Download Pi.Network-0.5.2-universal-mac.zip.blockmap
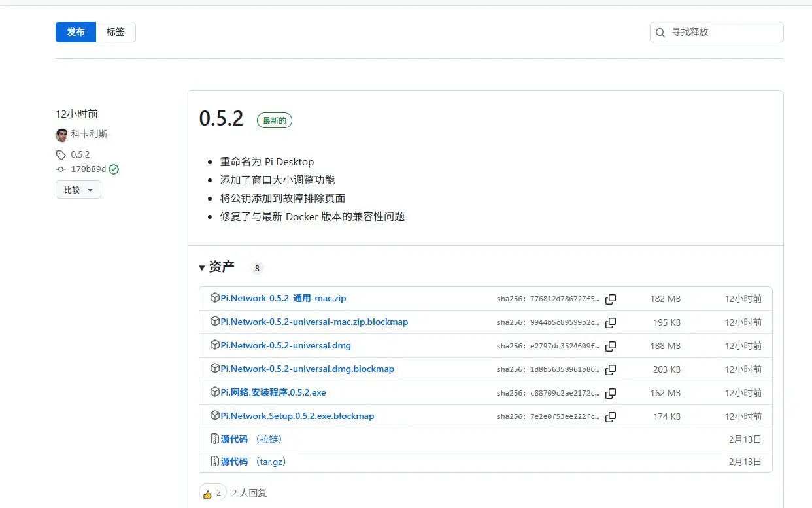Viewport: 812px width, 508px height. point(314,322)
